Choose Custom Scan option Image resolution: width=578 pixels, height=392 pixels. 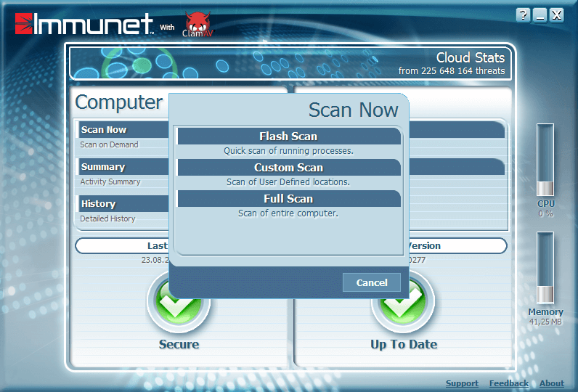coord(289,168)
